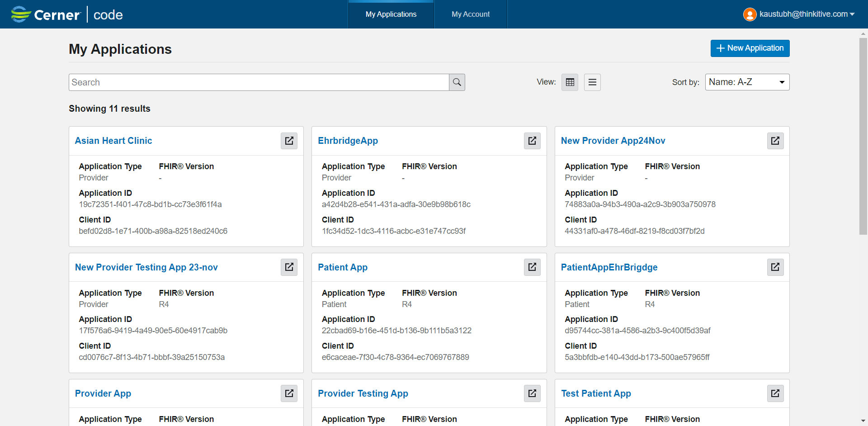Open the Sort by Name: A-Z dropdown
This screenshot has width=868, height=426.
[747, 82]
